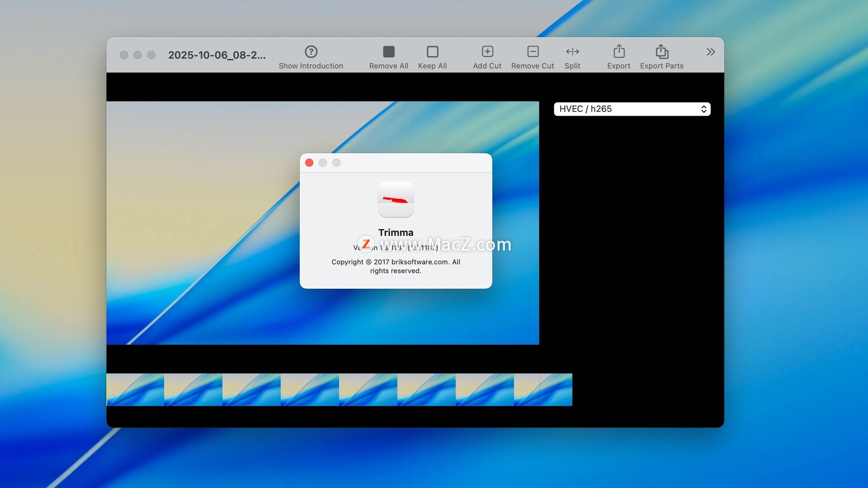The height and width of the screenshot is (488, 868).
Task: Close the Trimma About dialog
Action: 309,163
